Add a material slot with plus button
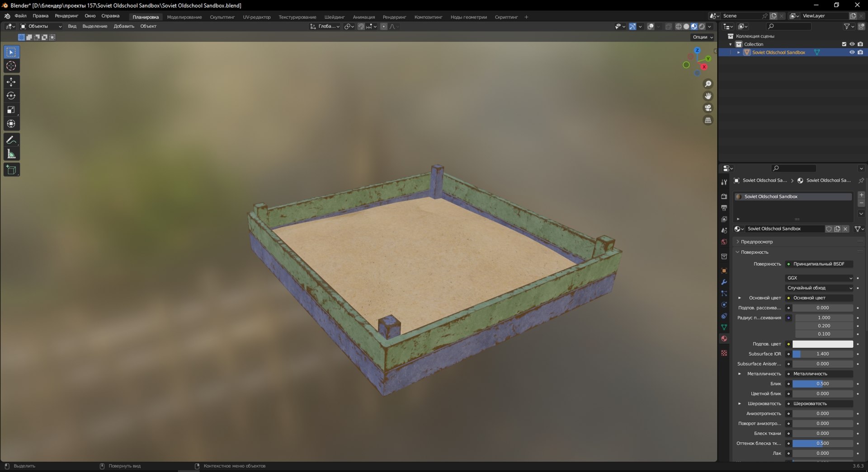 861,195
